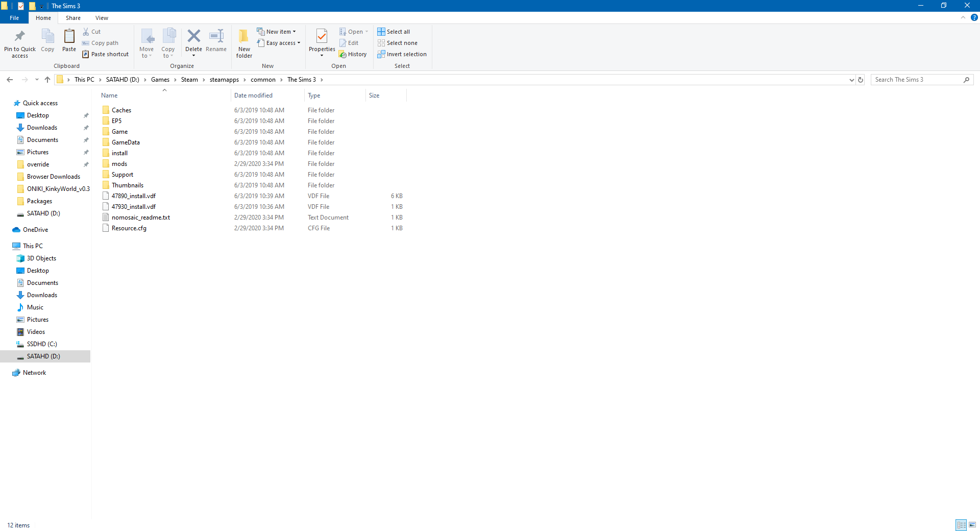Open Properties with checkmark icon
The height and width of the screenshot is (531, 980).
click(322, 37)
